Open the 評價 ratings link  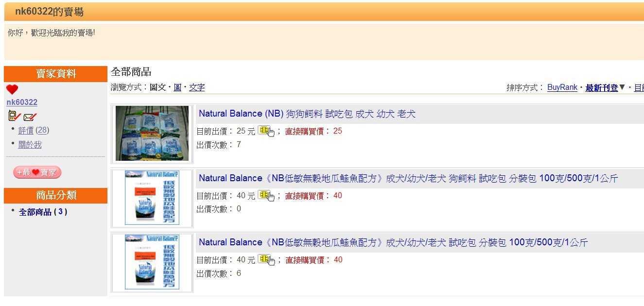[x=26, y=130]
